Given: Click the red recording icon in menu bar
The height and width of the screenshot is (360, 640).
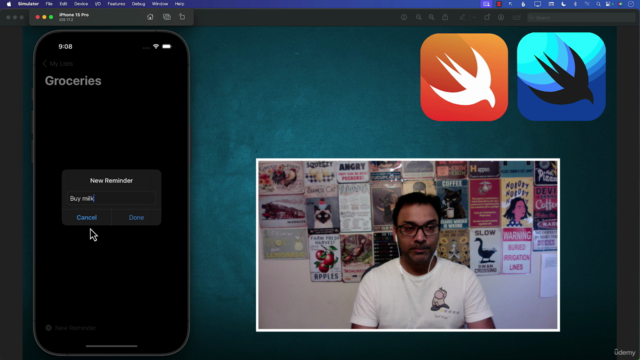Looking at the screenshot, I should [499, 4].
